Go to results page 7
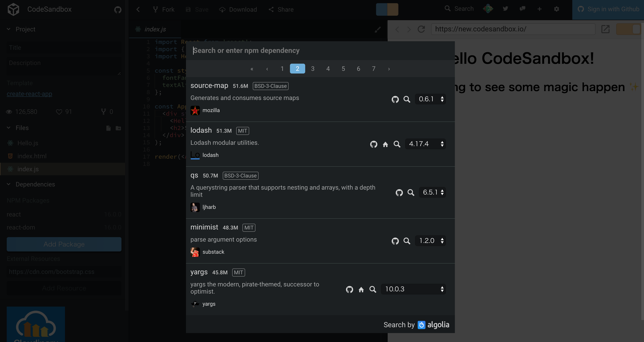Screen dimensions: 644x342 (374, 69)
